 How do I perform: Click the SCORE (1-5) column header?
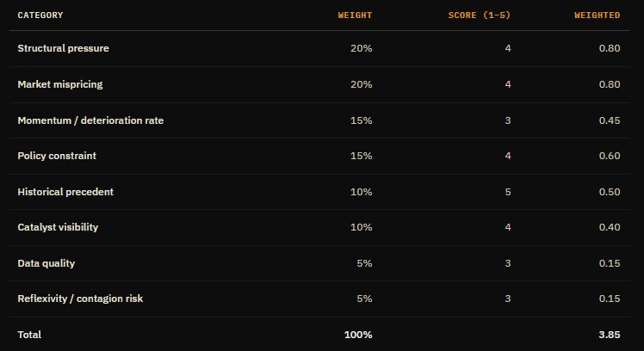[x=480, y=15]
